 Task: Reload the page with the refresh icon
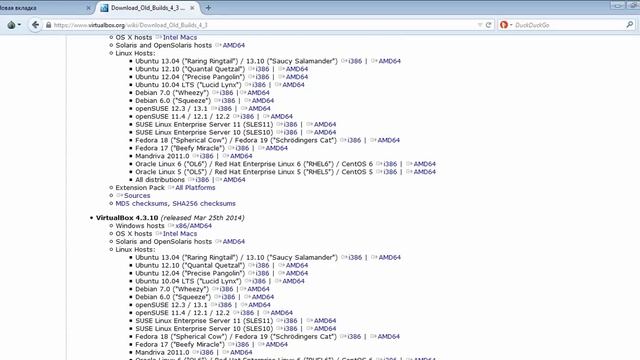pos(488,25)
